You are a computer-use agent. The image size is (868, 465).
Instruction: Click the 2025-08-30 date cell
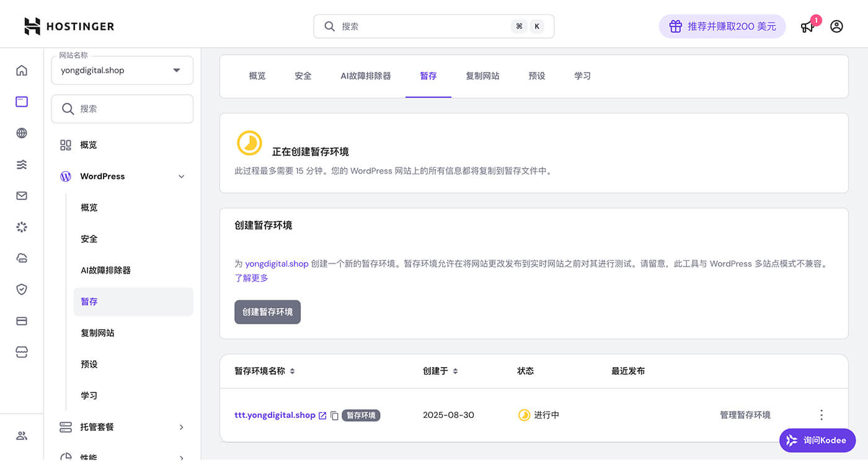448,415
